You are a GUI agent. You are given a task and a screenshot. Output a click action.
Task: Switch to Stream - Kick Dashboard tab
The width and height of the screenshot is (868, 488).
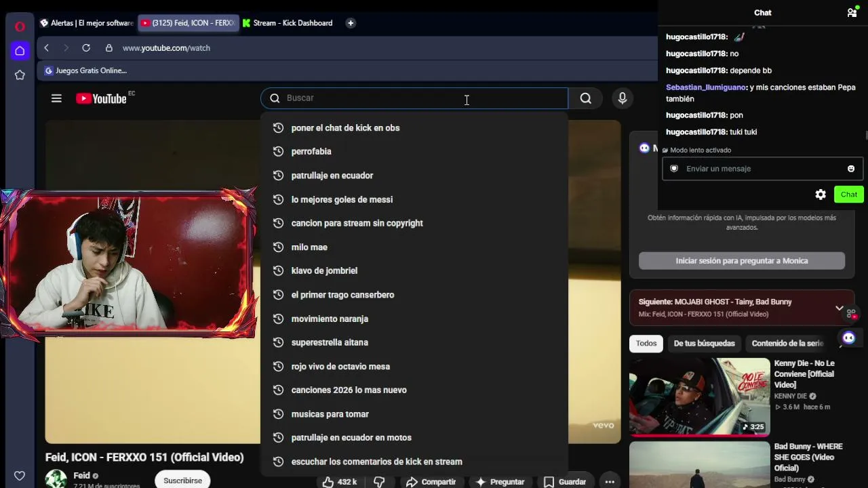point(288,23)
